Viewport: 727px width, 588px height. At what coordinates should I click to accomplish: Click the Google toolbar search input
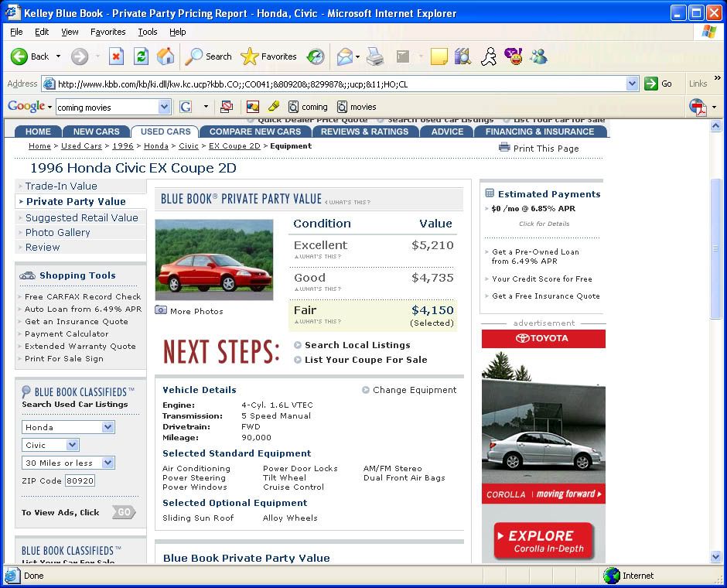108,107
